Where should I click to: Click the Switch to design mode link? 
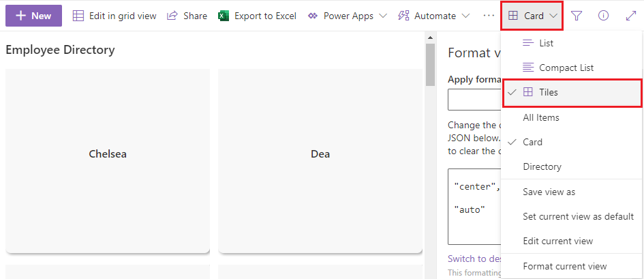click(474, 259)
